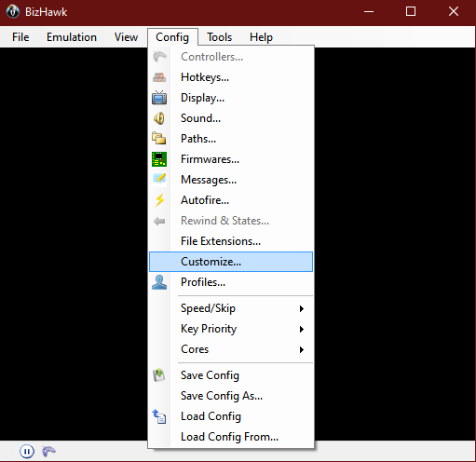
Task: Click the Hotkeys icon in Config menu
Action: point(159,77)
